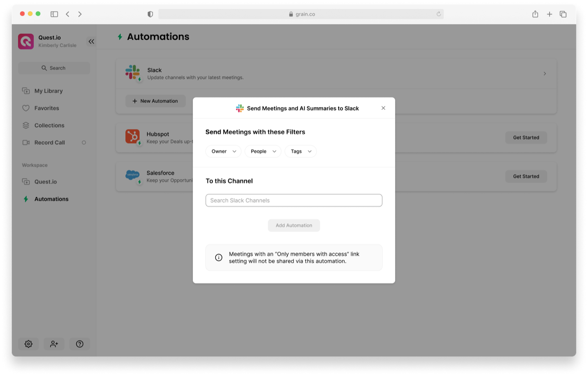Click the "To this Channel" heading

click(x=229, y=181)
